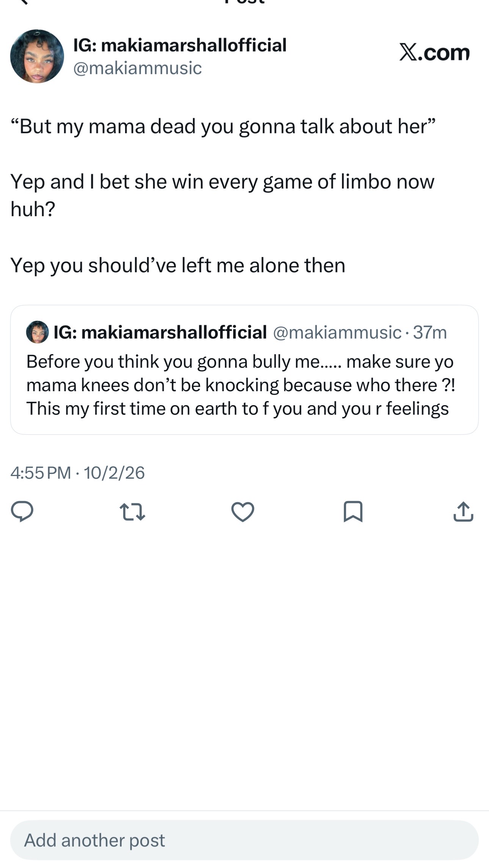
Task: Tap the main post text about limbo
Action: 223,195
